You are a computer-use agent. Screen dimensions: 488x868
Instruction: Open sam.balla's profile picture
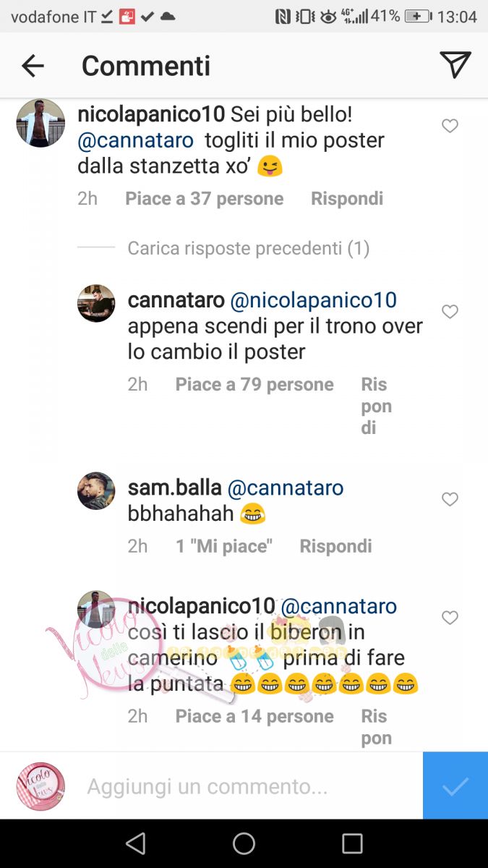click(x=96, y=491)
